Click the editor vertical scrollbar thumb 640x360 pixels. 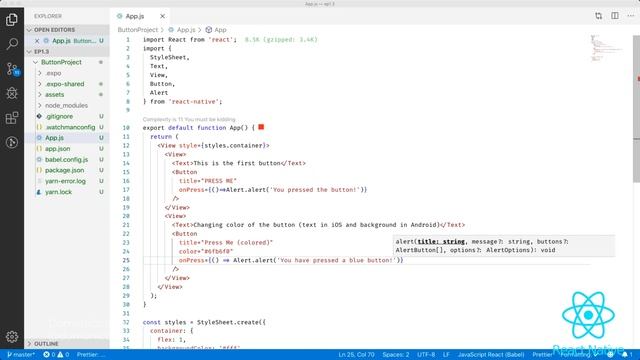(x=636, y=108)
